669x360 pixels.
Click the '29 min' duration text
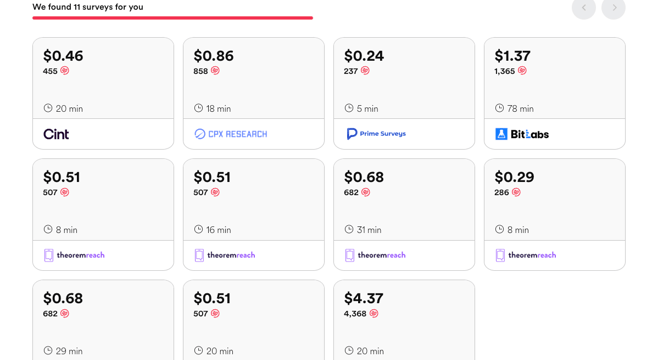69,351
